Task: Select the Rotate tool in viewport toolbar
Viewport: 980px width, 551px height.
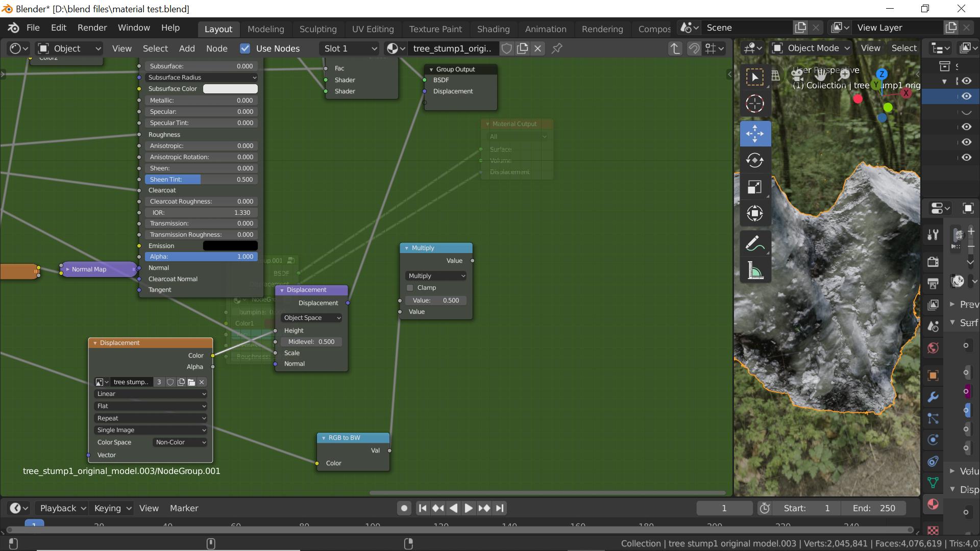Action: pyautogui.click(x=755, y=160)
